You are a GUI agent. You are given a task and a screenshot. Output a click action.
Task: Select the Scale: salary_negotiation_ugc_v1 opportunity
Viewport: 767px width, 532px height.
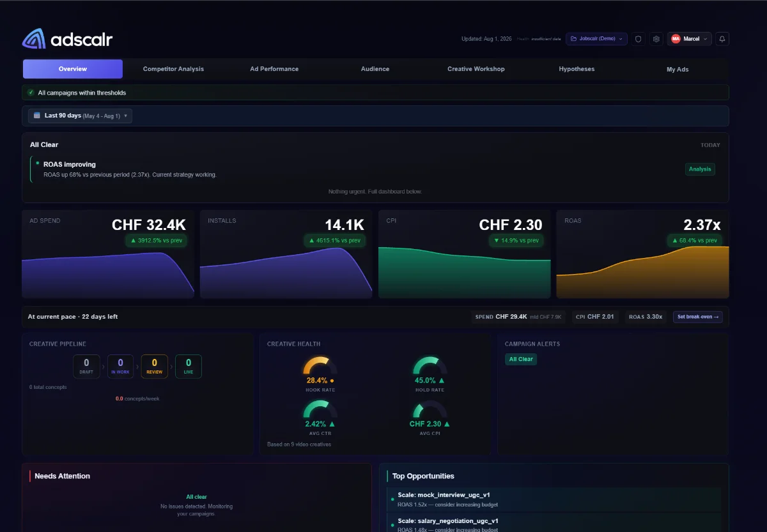(554, 523)
